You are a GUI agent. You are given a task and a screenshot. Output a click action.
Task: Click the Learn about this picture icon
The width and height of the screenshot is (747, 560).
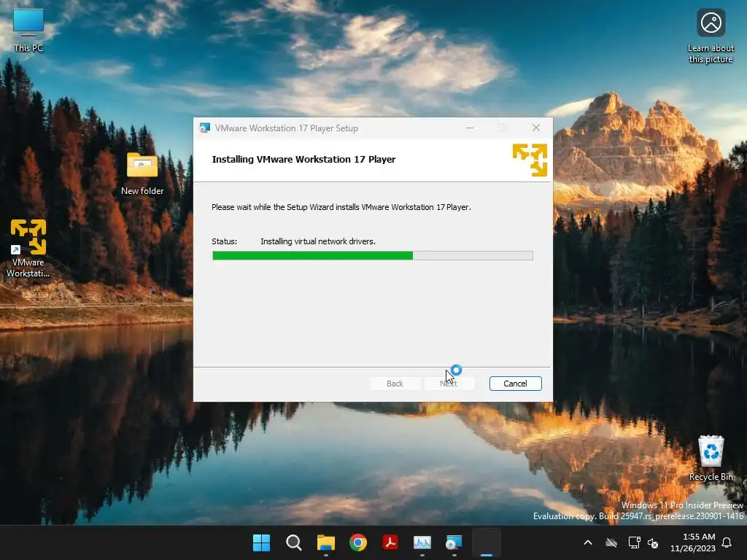(x=711, y=36)
